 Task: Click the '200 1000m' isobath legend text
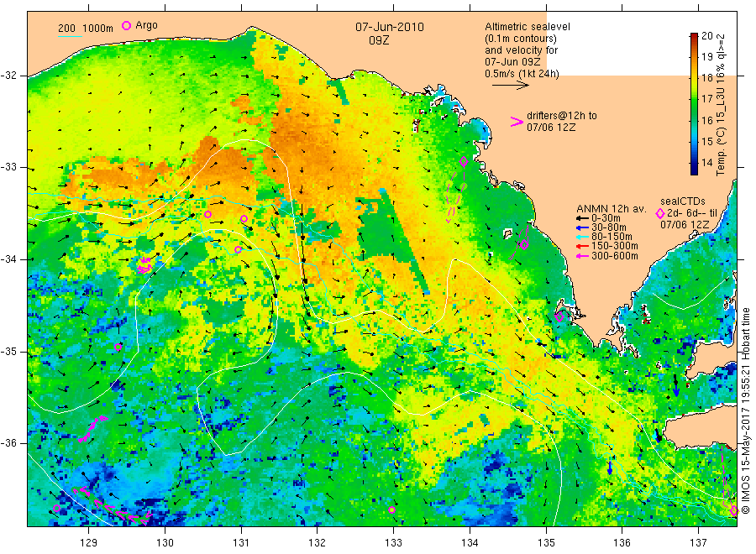point(86,28)
